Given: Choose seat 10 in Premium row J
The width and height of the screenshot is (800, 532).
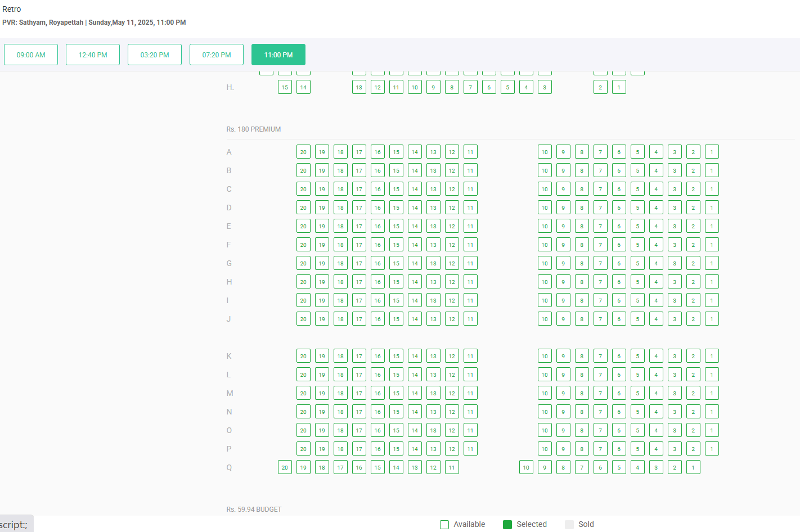Looking at the screenshot, I should tap(545, 319).
